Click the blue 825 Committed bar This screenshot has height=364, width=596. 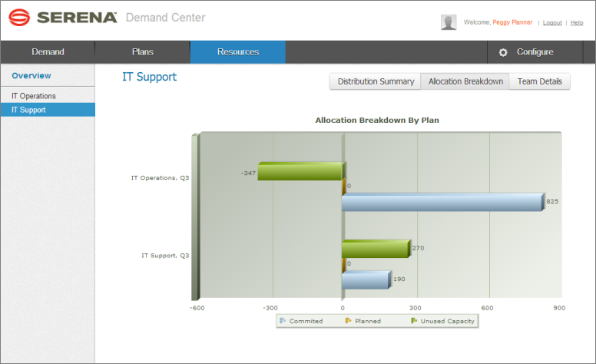click(x=442, y=203)
